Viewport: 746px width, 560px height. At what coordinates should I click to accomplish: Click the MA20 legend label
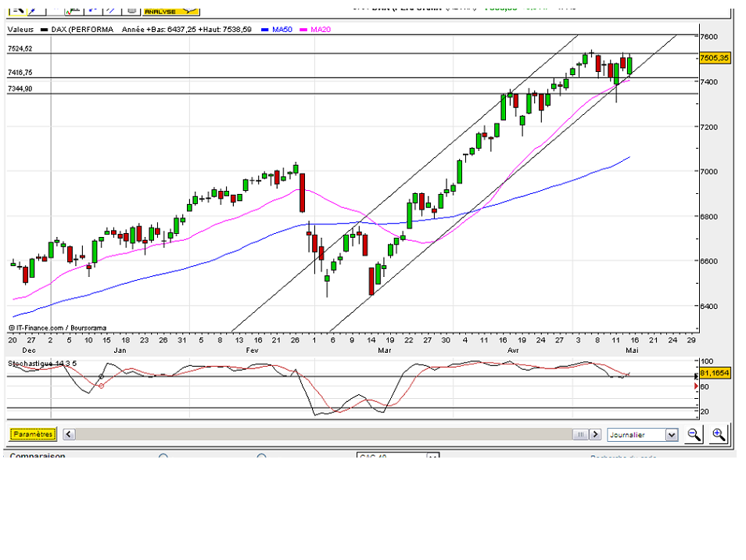coord(320,30)
